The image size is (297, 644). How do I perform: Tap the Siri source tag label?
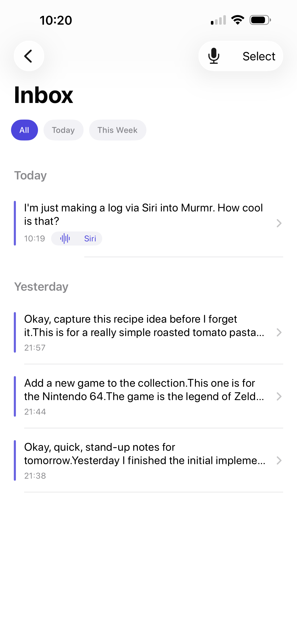[90, 238]
